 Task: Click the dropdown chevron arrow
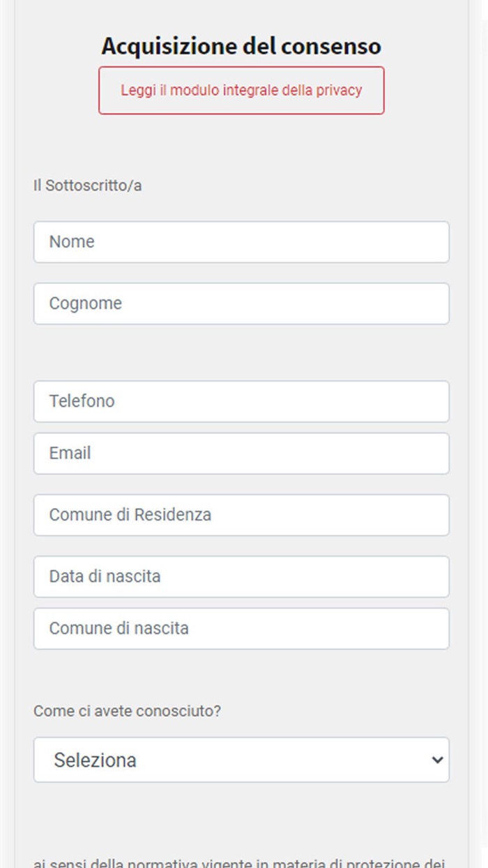click(x=437, y=760)
